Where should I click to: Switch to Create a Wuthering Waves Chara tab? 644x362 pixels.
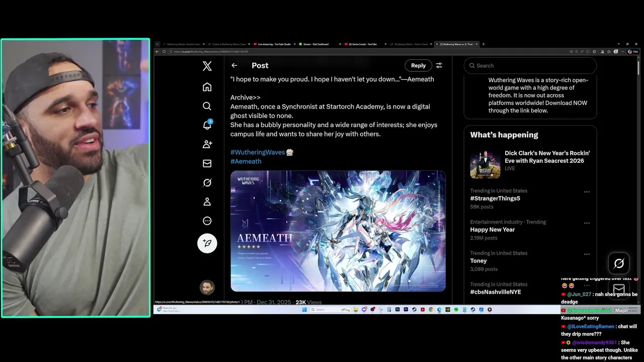tap(228, 44)
